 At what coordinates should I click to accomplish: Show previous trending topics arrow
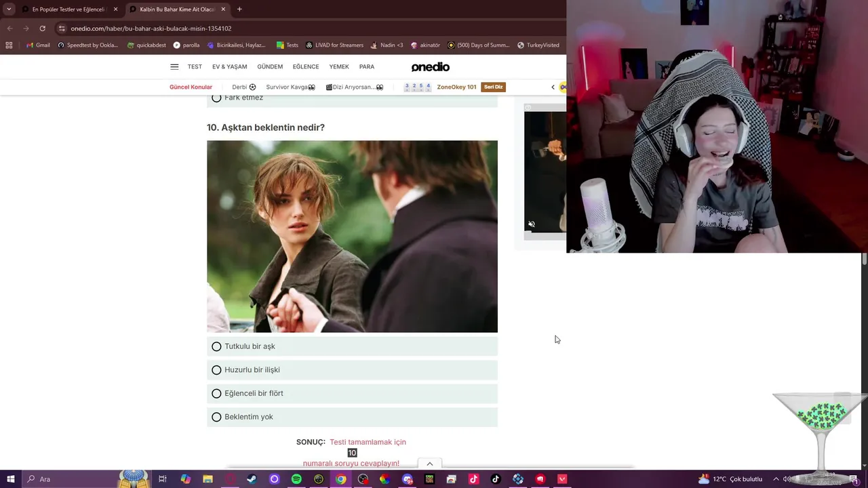553,87
